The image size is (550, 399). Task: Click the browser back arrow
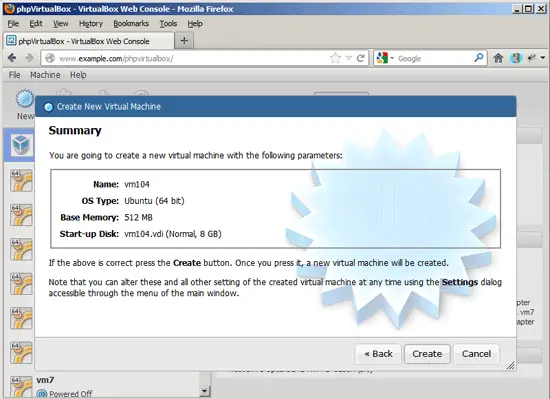tap(12, 58)
